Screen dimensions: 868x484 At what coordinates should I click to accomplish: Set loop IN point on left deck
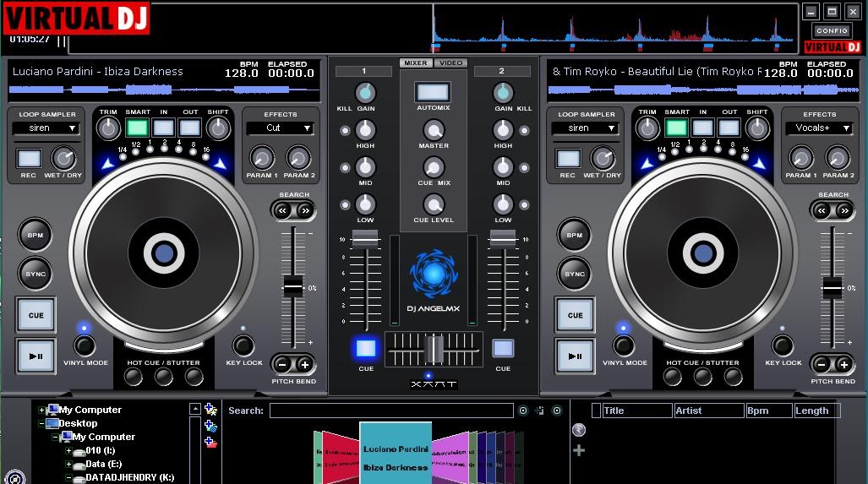163,128
